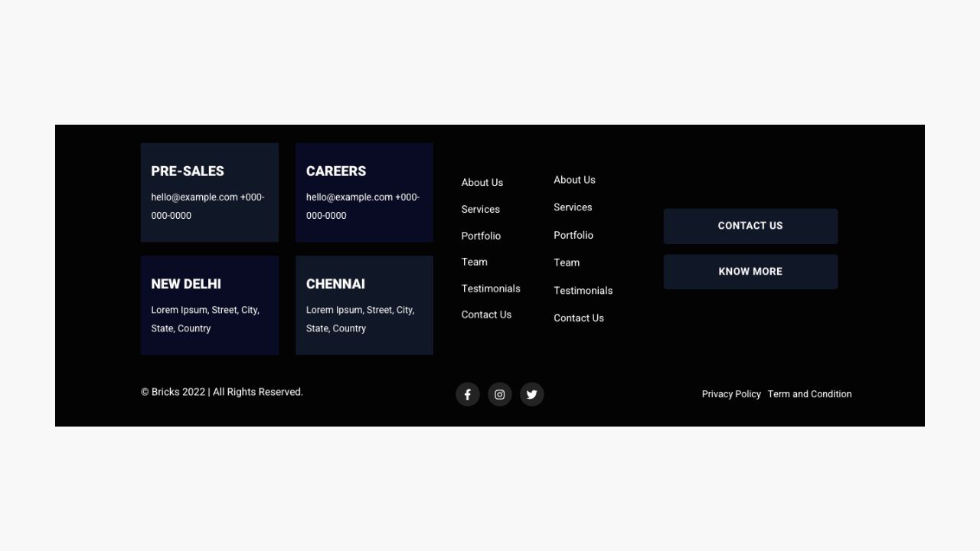Open About Us in the right link column
This screenshot has width=980, height=551.
(x=574, y=180)
